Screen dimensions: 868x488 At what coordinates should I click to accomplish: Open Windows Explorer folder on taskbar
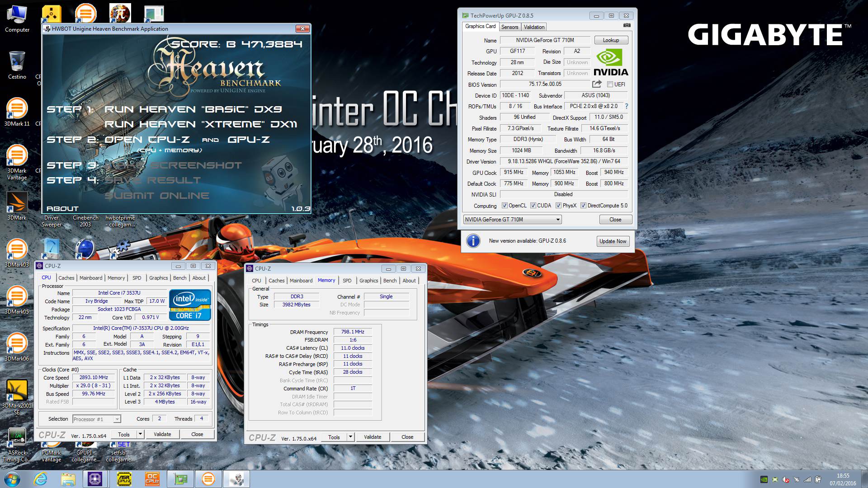coord(68,479)
